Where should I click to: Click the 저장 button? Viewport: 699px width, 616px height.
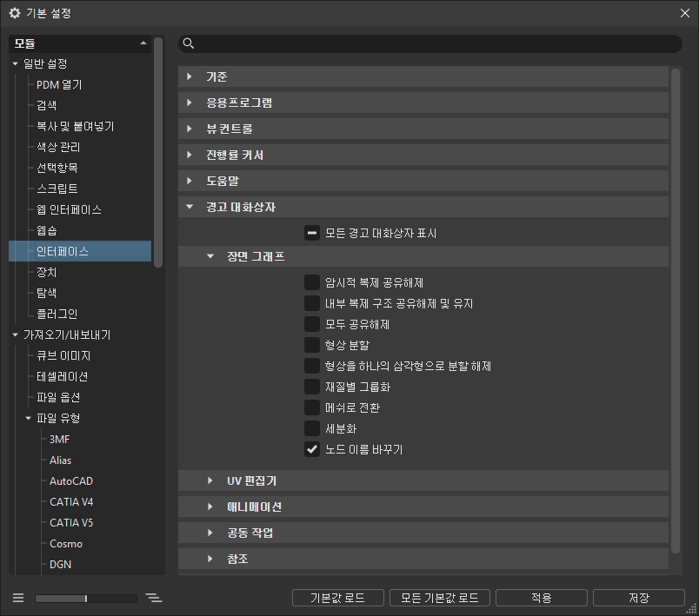639,598
